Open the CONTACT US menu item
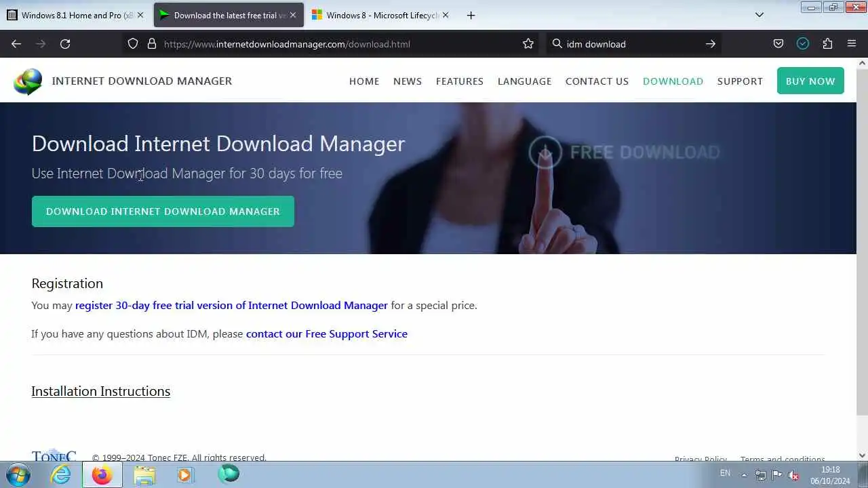Screen dimensions: 868x488 (597, 81)
